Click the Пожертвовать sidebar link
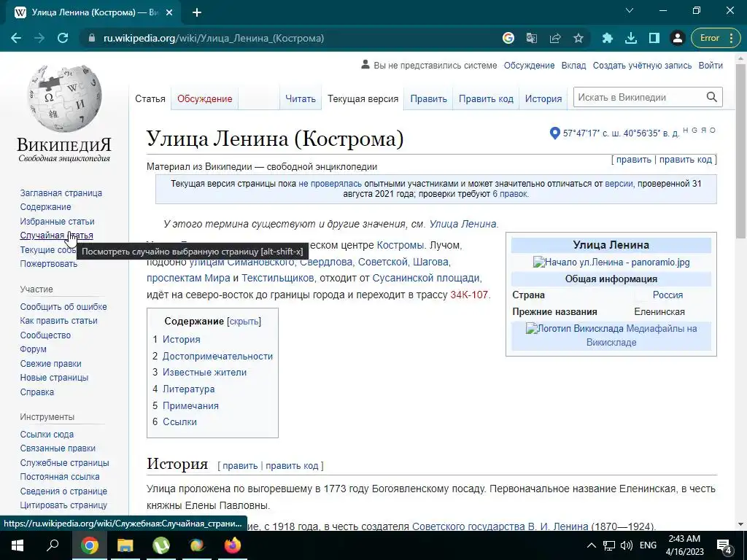This screenshot has width=747, height=560. pos(49,264)
